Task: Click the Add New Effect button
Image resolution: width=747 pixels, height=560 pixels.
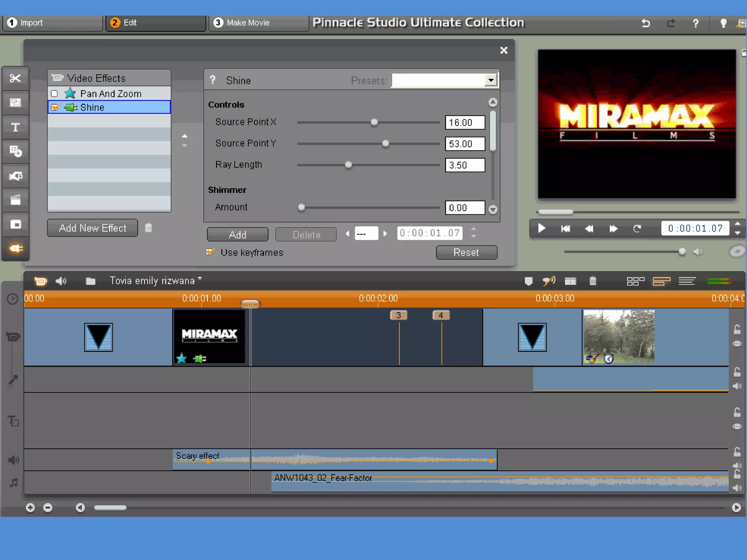Action: point(92,228)
